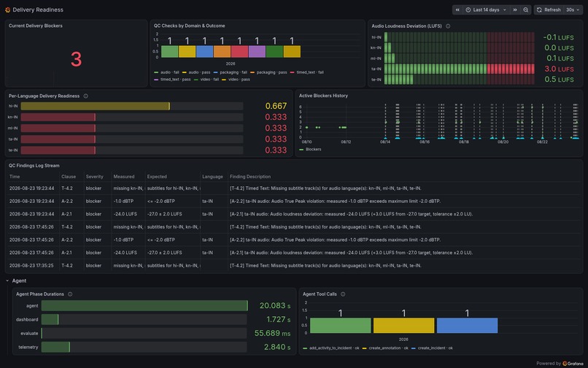Click the 2026-08-23 17:35:25 time cell

click(x=31, y=266)
